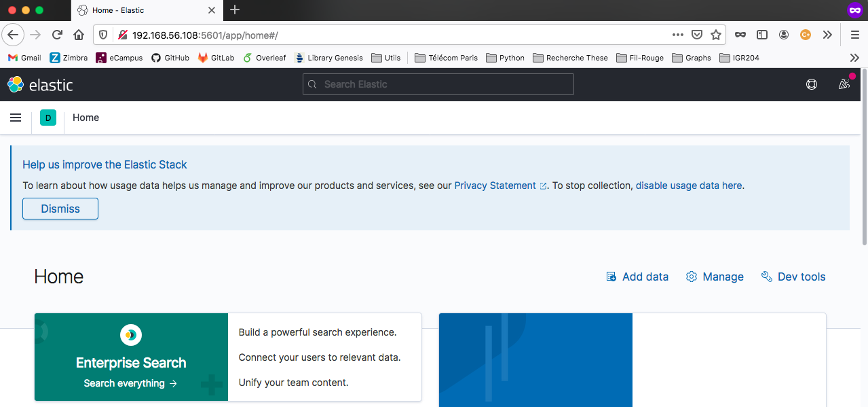The image size is (868, 407).
Task: Open the Manage link
Action: pyautogui.click(x=715, y=277)
